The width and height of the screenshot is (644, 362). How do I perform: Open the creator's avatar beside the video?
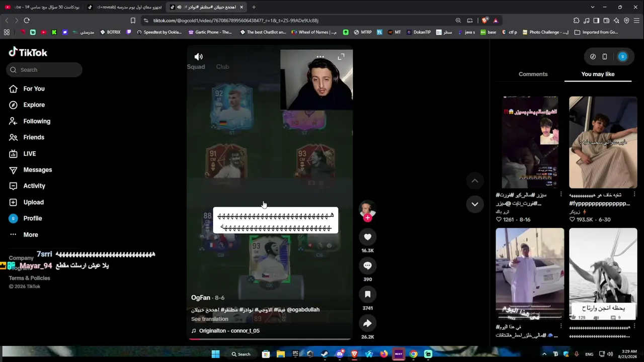click(367, 209)
